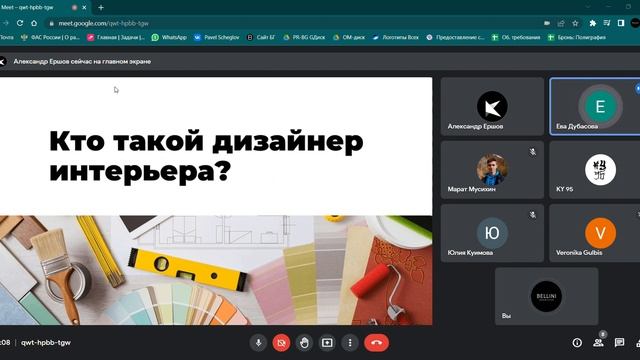Click Марат Мусихин's video tile

point(492,170)
